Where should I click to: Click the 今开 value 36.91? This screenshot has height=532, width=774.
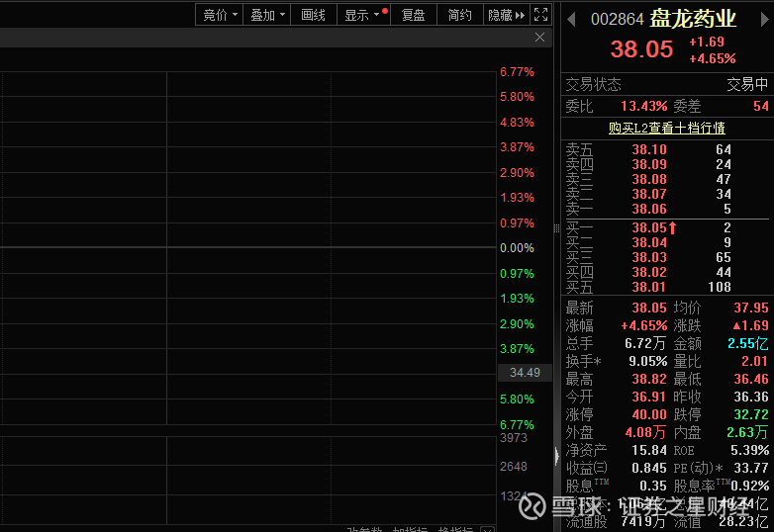pyautogui.click(x=649, y=397)
